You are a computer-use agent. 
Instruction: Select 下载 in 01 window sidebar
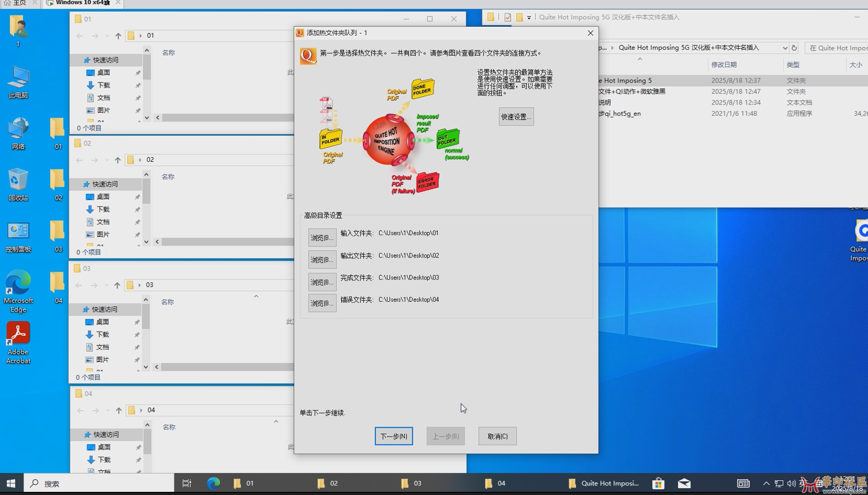[x=103, y=85]
